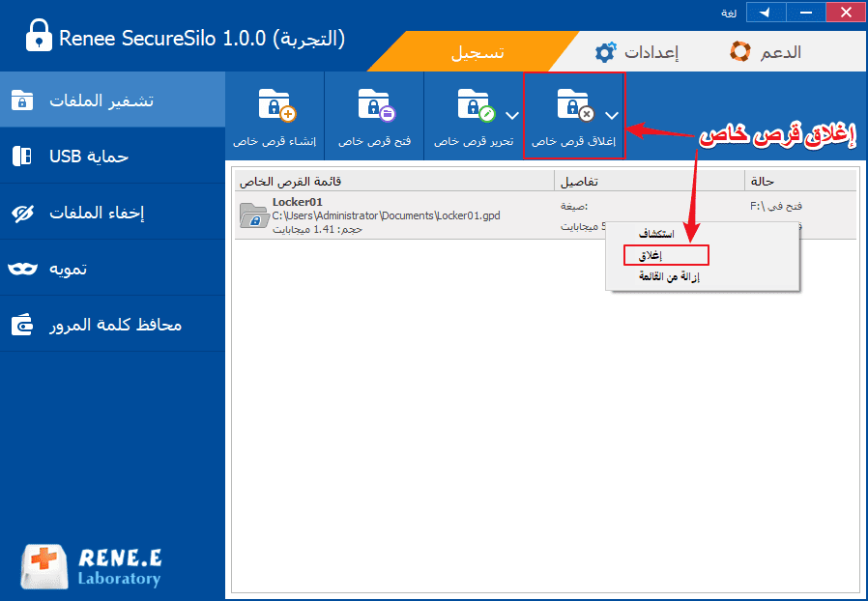Click the Locker01.gpd file path text
The width and height of the screenshot is (868, 601).
tap(386, 215)
